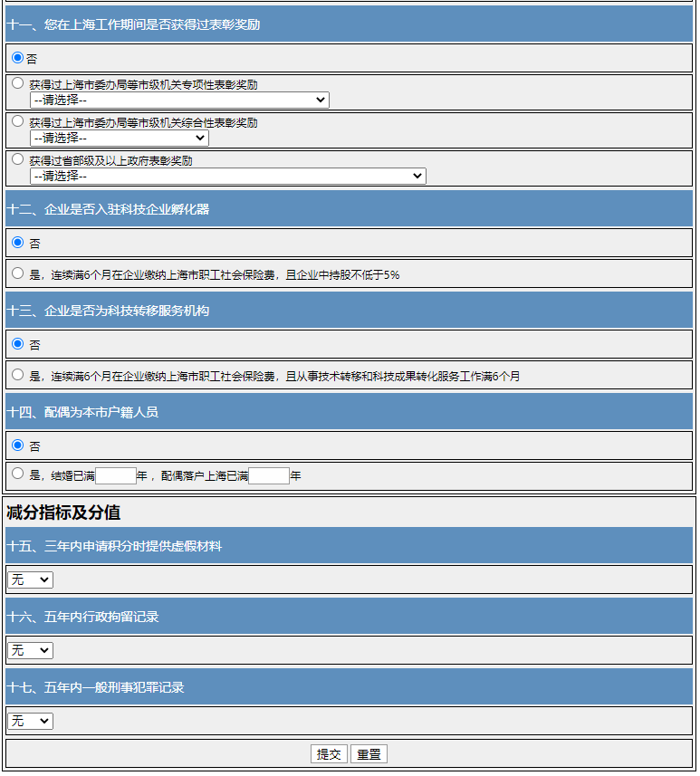700x776 pixels.
Task: Click header 十七、五年内一般刑事犯罪记录
Action: pos(349,687)
